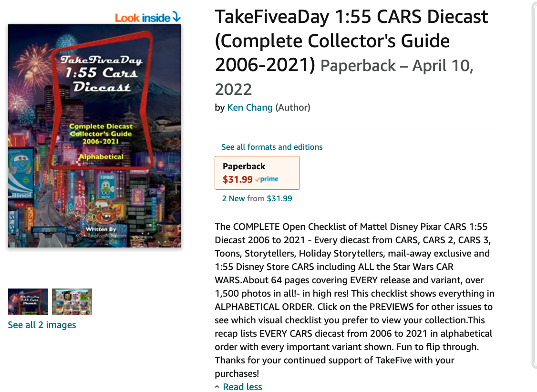Open See all 2 images link
The image size is (537, 392).
point(42,325)
